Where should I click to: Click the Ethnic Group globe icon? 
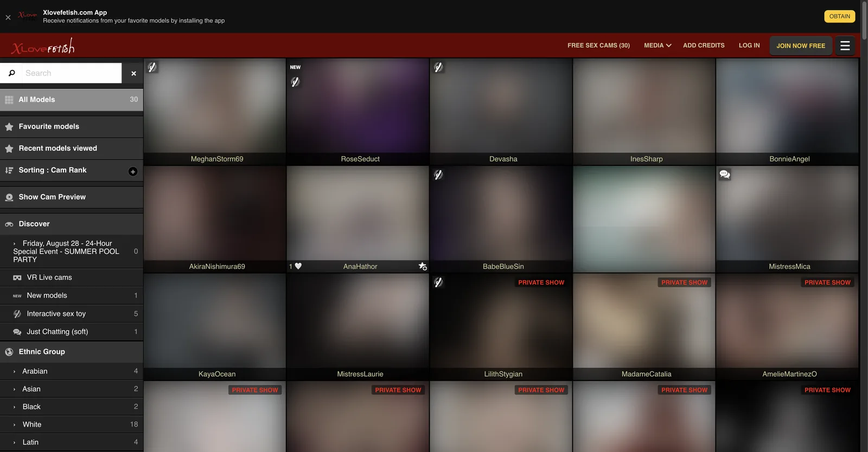point(9,352)
